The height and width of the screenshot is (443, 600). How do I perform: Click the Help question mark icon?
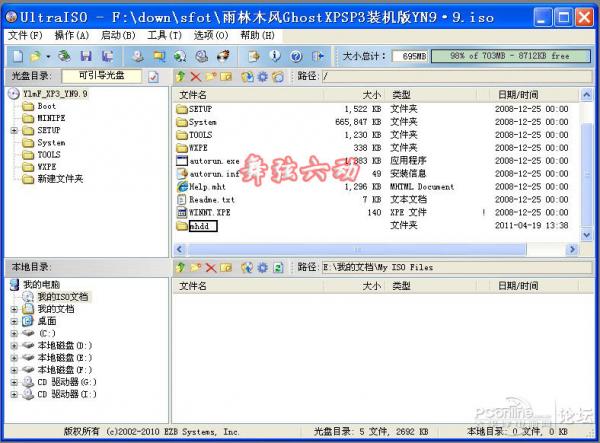pyautogui.click(x=296, y=56)
